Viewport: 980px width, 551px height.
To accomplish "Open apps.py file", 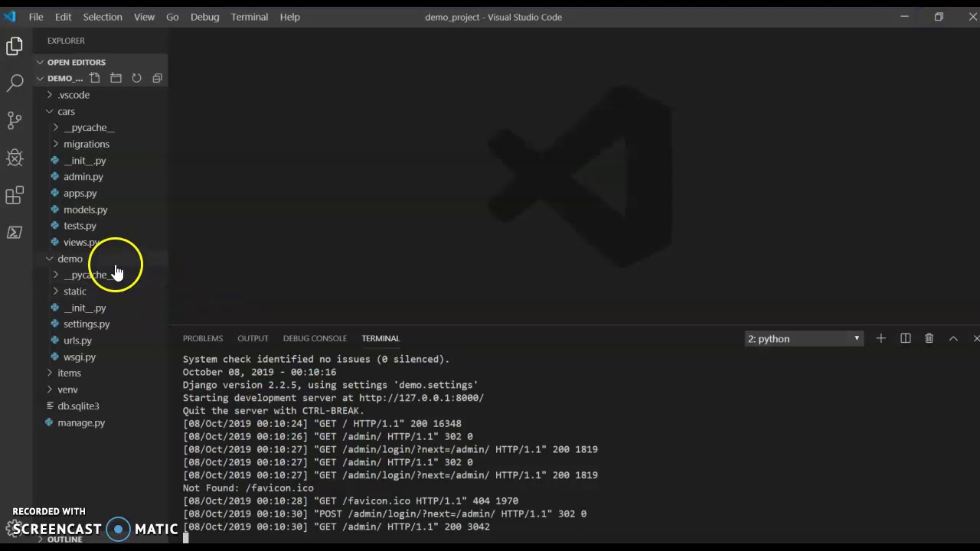I will 80,194.
